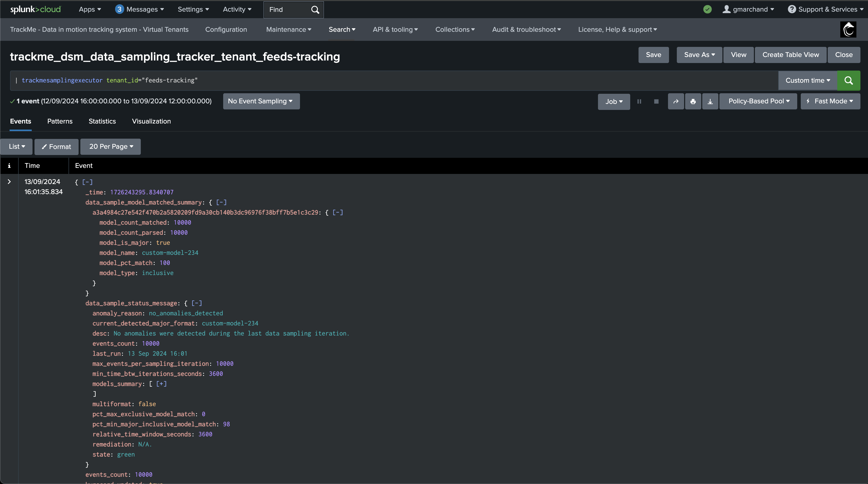Viewport: 868px width, 484px height.
Task: Click the Create Table View button
Action: click(790, 55)
